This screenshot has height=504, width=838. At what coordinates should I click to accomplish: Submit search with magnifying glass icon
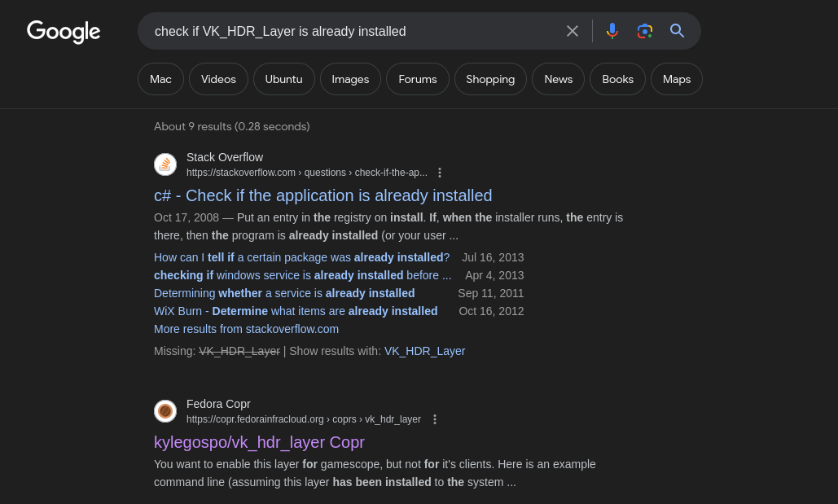(x=677, y=31)
